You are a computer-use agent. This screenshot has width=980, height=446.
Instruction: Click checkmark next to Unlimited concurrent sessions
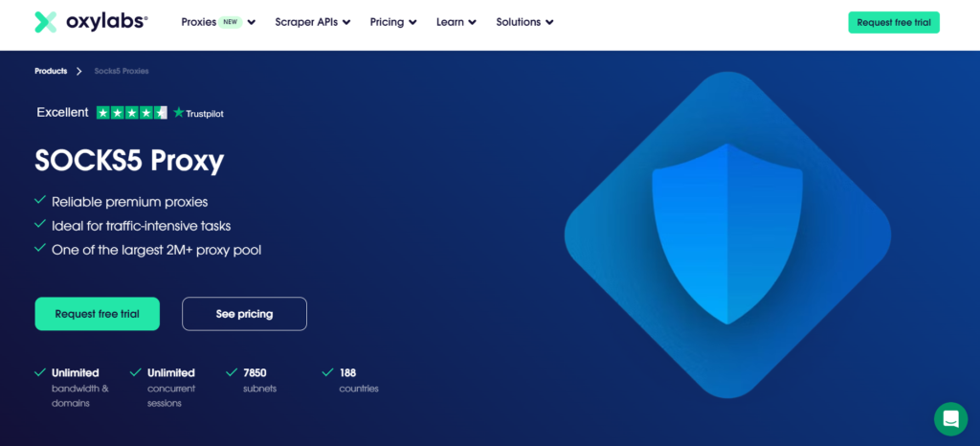pos(136,372)
